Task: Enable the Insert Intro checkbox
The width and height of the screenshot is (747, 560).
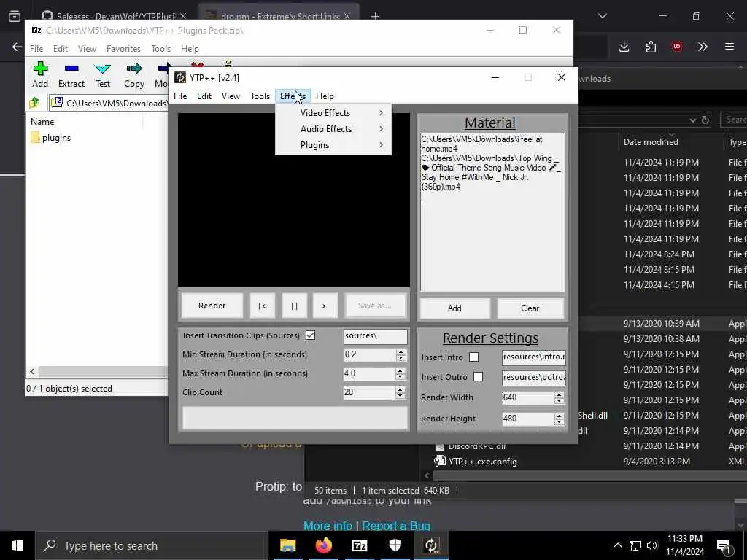Action: click(473, 357)
